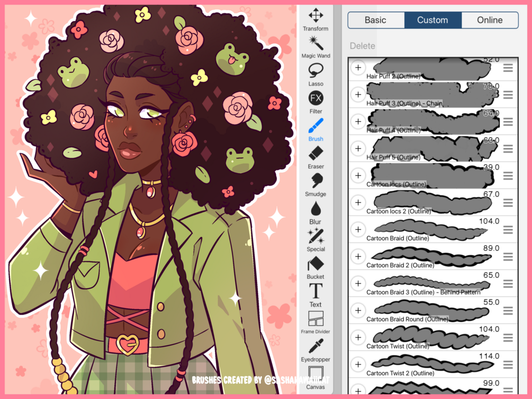Click the 67.0 size of Cartoon locs 2
Viewport: 532px width, 399px height.
click(x=491, y=194)
